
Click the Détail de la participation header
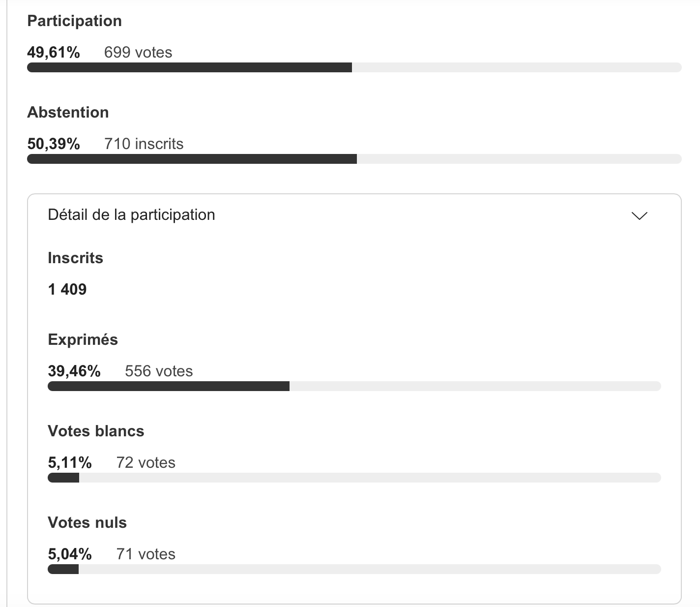(131, 215)
